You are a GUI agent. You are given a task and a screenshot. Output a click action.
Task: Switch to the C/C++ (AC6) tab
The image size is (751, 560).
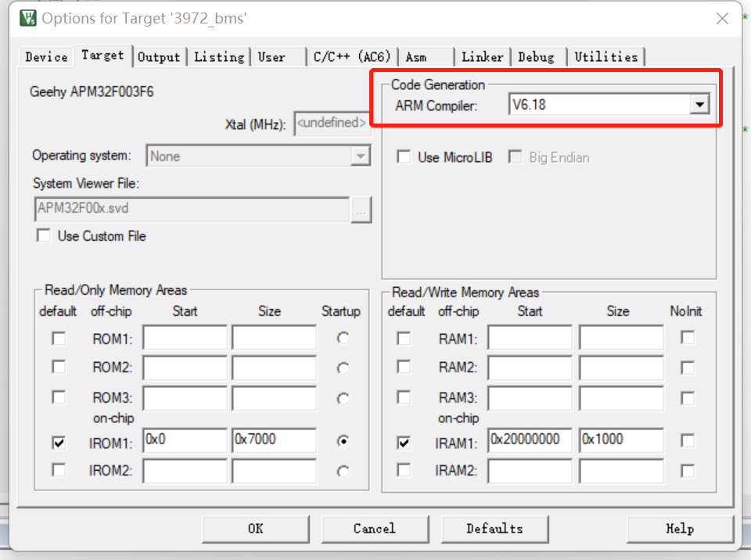(x=352, y=57)
